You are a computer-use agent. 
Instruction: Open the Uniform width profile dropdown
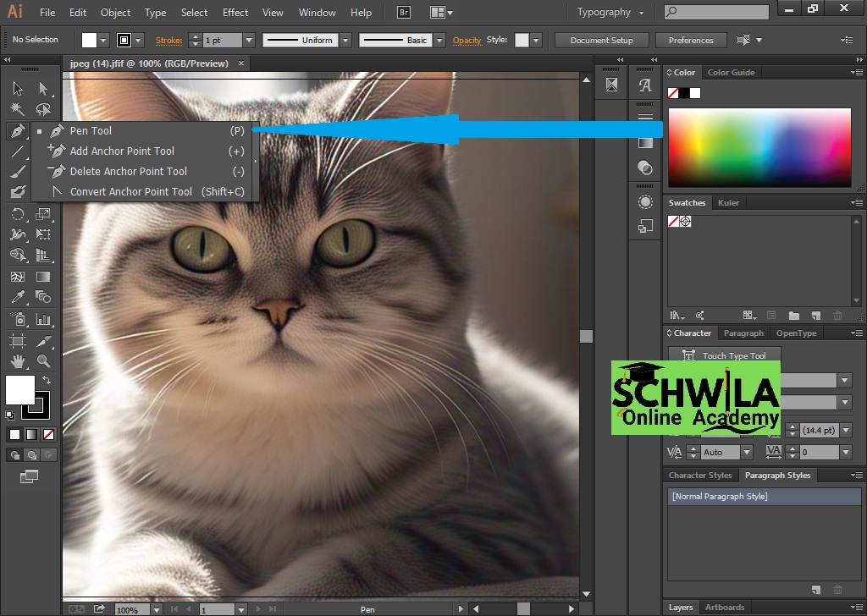tap(345, 40)
